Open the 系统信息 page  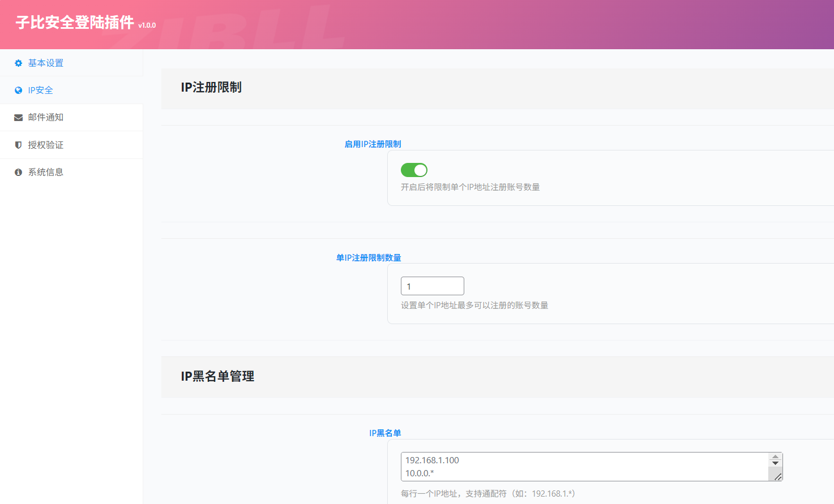tap(44, 172)
